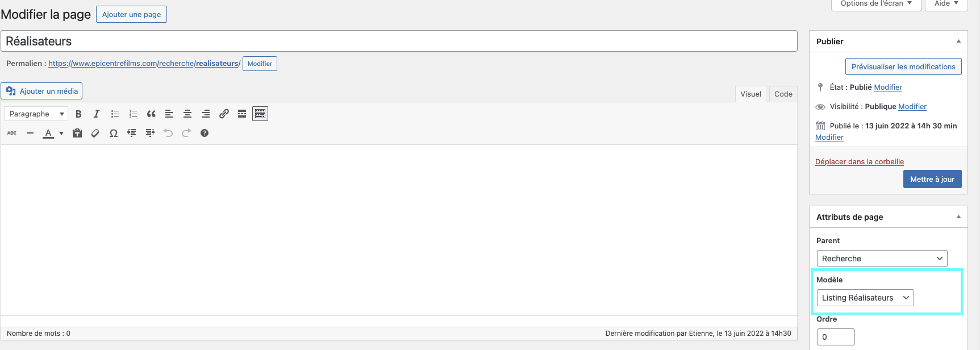
Task: Open the Modèle template dropdown
Action: (865, 298)
